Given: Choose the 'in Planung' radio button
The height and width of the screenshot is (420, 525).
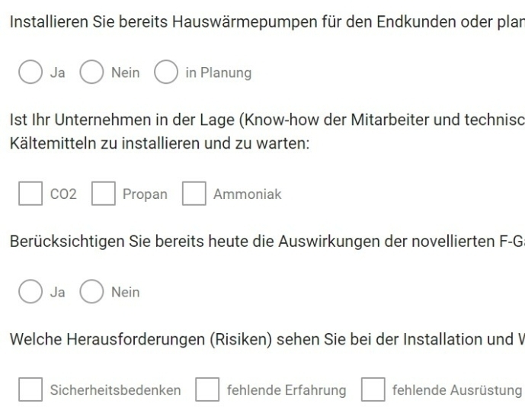Looking at the screenshot, I should pos(165,73).
